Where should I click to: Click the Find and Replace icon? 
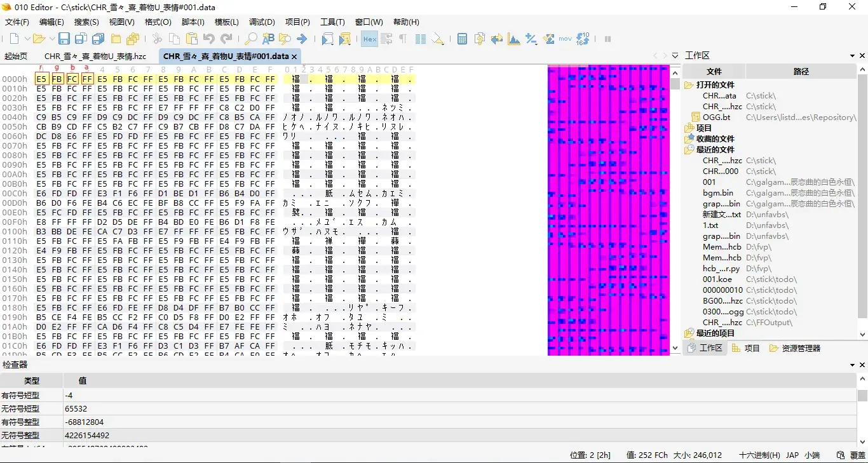coord(268,39)
